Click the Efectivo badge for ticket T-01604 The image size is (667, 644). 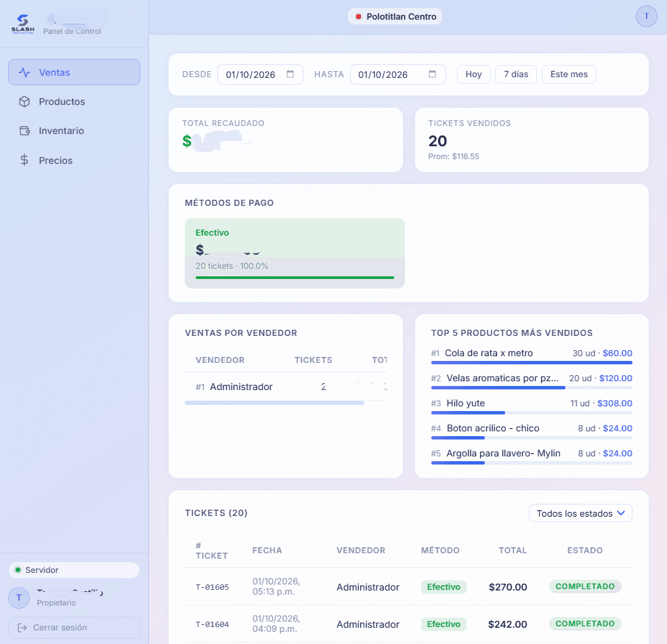point(444,624)
